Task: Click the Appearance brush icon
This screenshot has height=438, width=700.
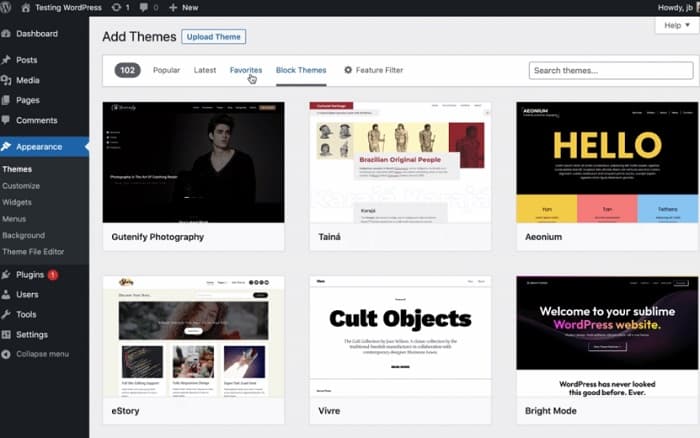Action: (6, 146)
